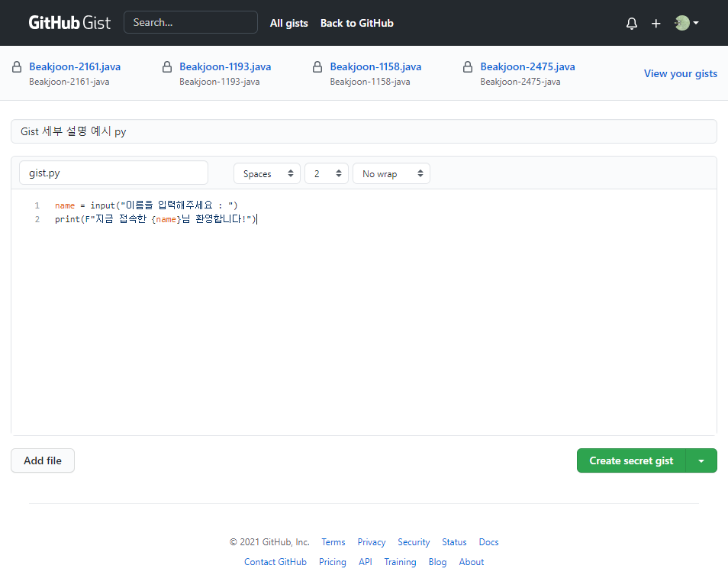Go to All gists in header

(288, 23)
